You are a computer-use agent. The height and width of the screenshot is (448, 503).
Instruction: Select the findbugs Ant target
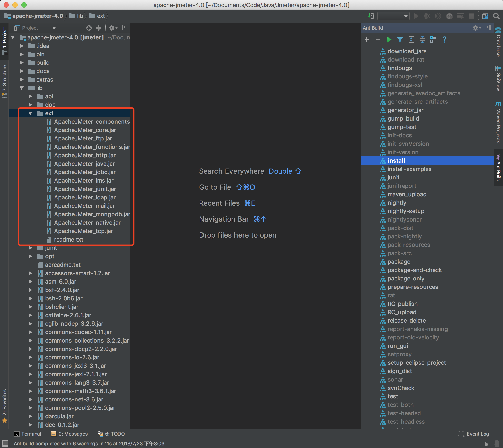tap(399, 68)
